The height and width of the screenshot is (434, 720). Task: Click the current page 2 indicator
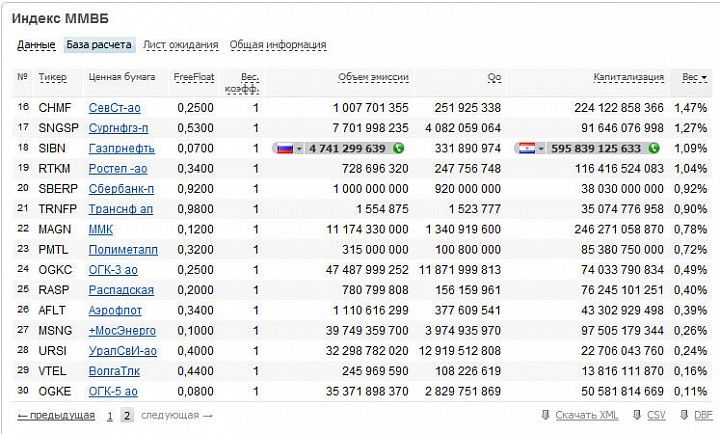(x=127, y=416)
